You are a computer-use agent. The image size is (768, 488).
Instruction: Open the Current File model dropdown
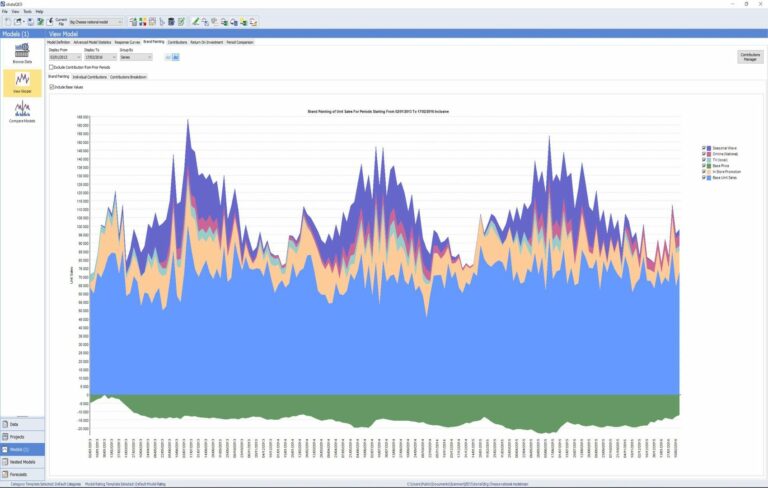click(x=96, y=22)
